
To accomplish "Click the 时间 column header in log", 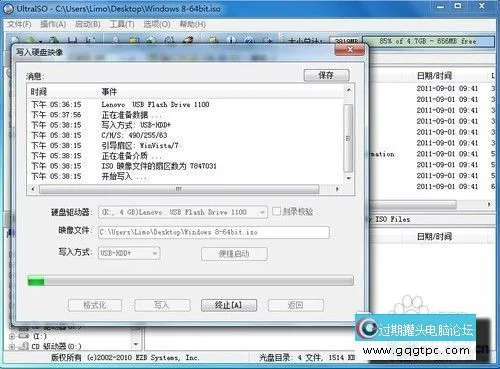I will 39,91.
